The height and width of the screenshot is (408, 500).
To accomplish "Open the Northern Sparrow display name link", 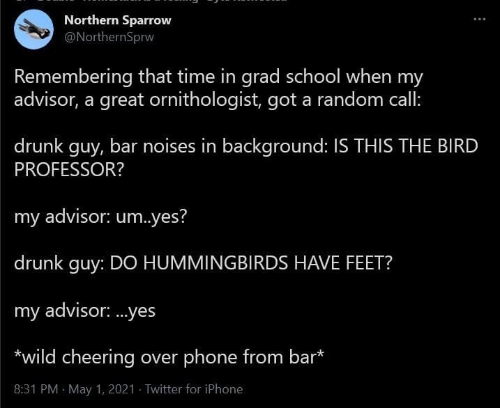I will point(118,20).
